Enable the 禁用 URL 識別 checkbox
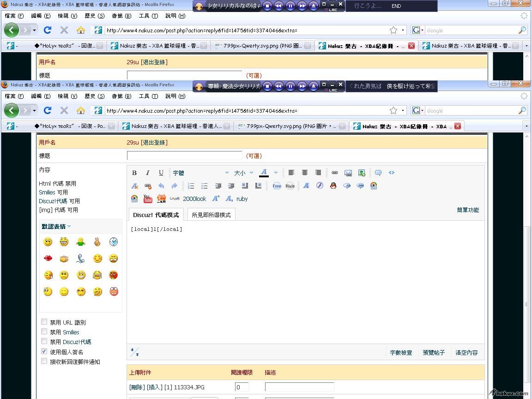 (x=44, y=322)
